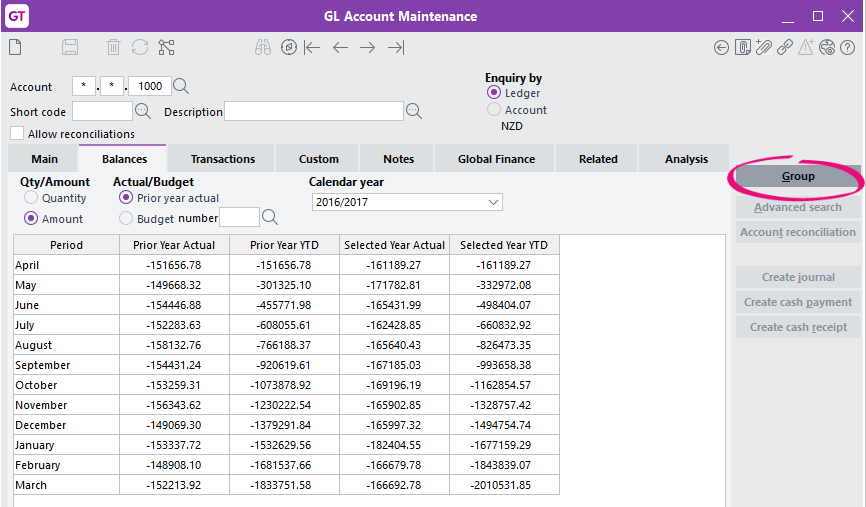Jump to the first record arrow
The width and height of the screenshot is (866, 507).
(312, 47)
